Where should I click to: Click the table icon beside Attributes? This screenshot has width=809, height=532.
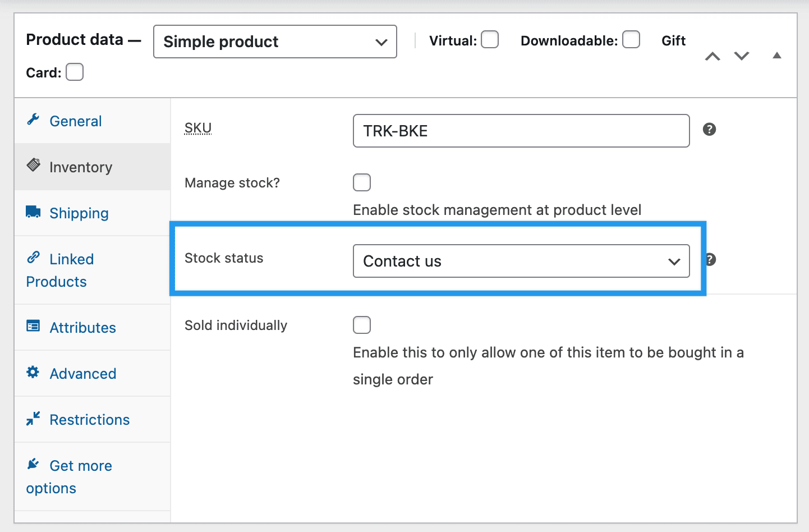33,326
